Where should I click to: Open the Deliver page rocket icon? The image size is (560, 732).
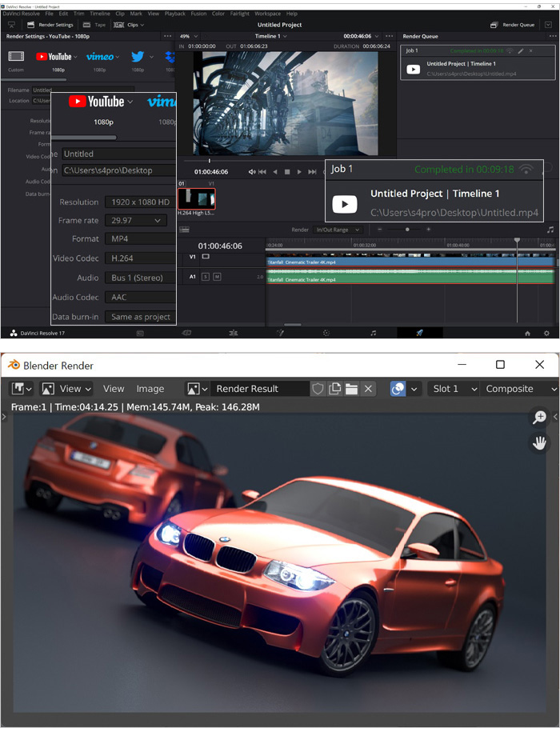[419, 333]
